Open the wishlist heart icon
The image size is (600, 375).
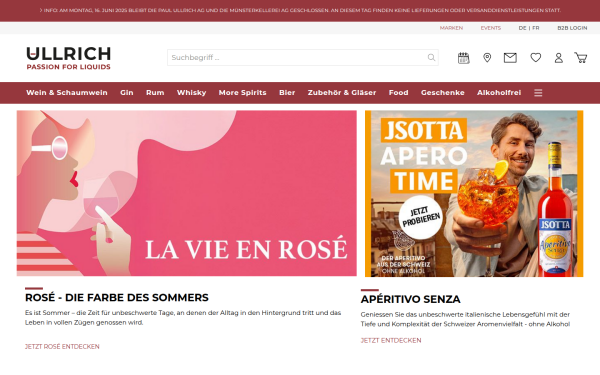point(535,57)
